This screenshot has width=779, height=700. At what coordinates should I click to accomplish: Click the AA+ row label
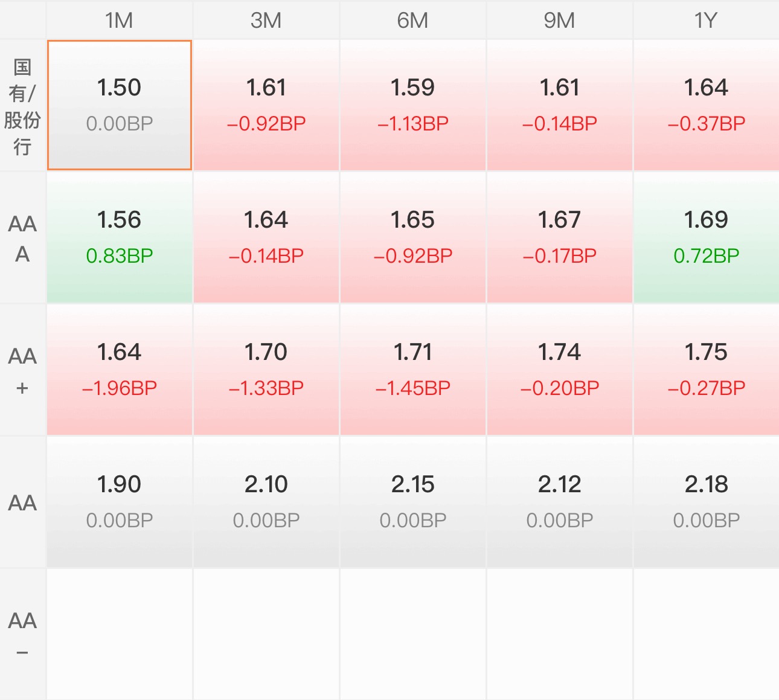tap(22, 370)
